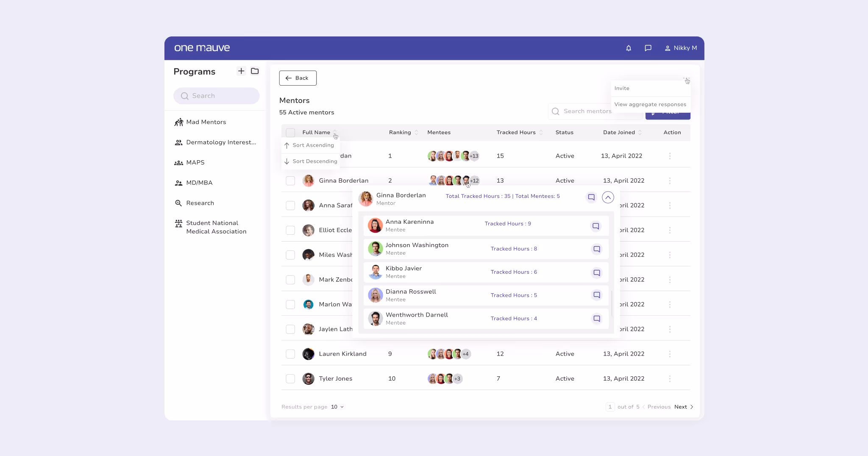Message mentor Ginna Borderlan via chat icon
This screenshot has height=456, width=868.
[x=591, y=197]
